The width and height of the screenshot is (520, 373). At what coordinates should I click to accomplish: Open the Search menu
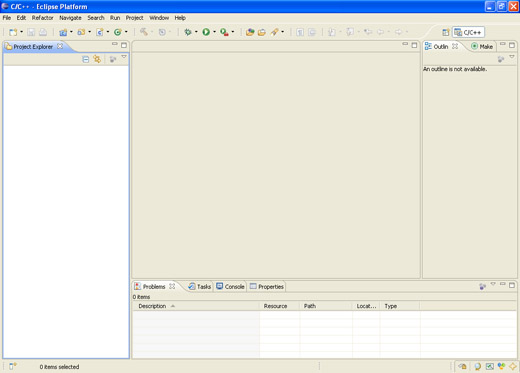(96, 18)
